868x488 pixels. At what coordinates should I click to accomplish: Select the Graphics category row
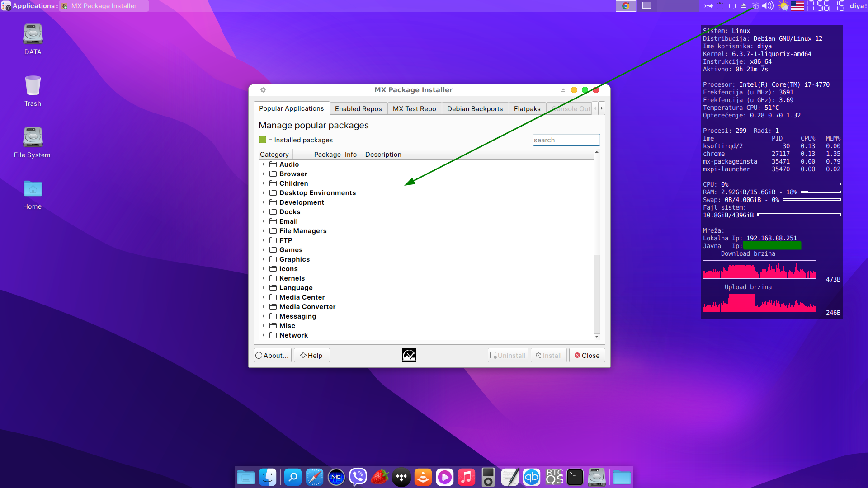tap(426, 259)
